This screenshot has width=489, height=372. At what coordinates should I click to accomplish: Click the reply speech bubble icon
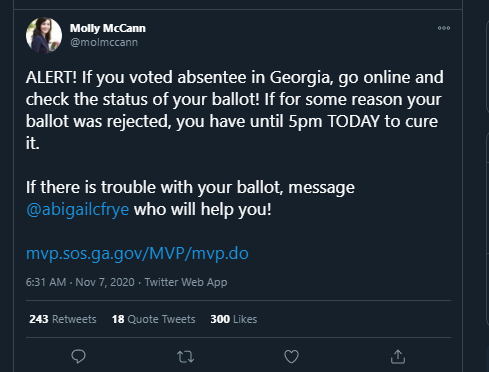pyautogui.click(x=78, y=357)
